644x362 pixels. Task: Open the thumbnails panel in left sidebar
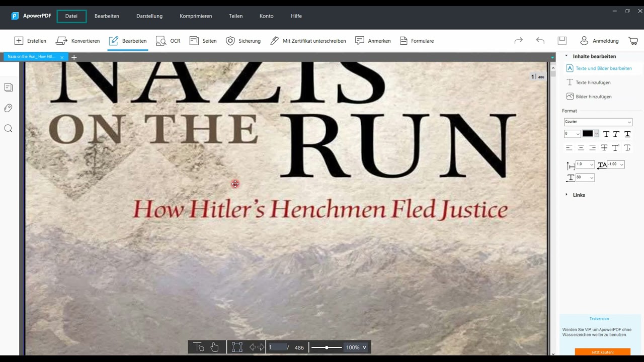coord(8,87)
